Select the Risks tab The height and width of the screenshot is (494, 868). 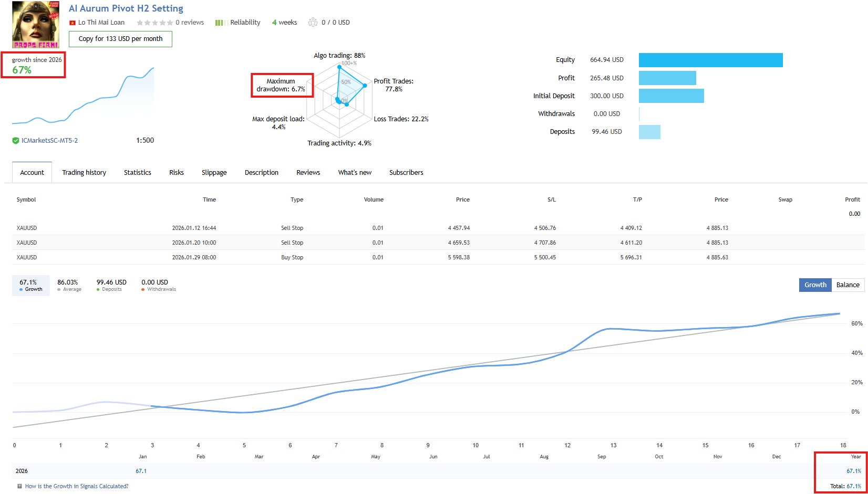[x=177, y=173]
